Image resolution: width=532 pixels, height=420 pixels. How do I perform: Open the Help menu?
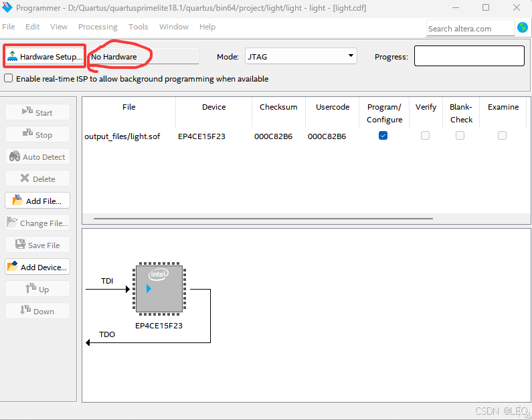pyautogui.click(x=207, y=27)
